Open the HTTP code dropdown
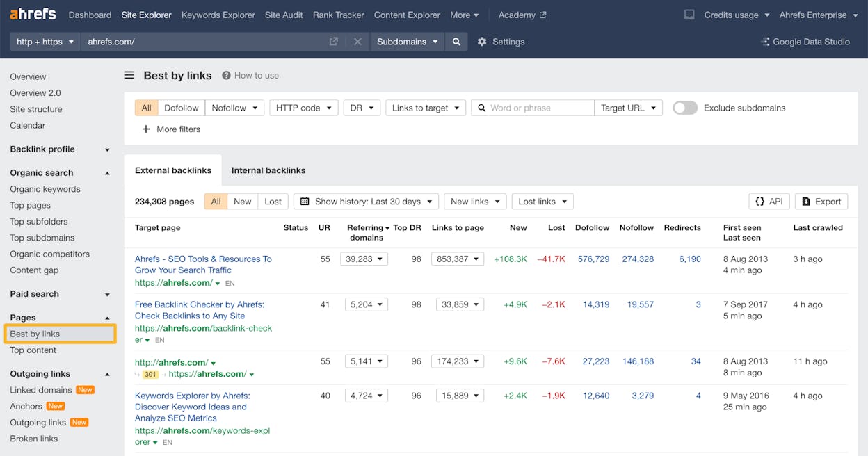Image resolution: width=868 pixels, height=456 pixels. [303, 108]
